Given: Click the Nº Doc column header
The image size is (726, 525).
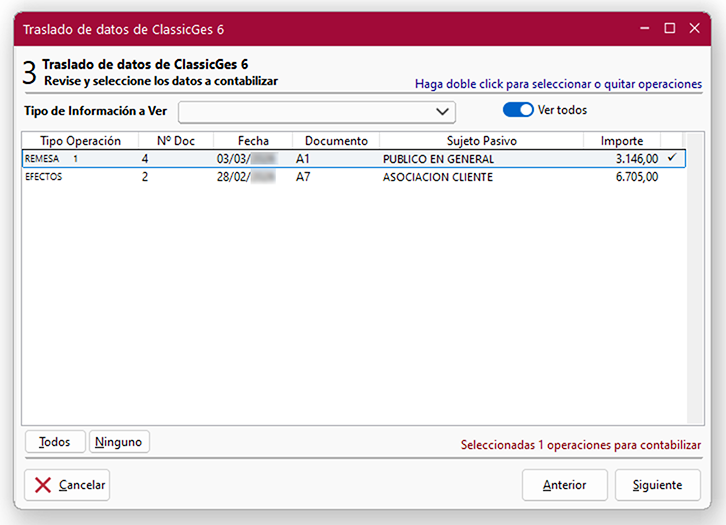Looking at the screenshot, I should point(176,141).
